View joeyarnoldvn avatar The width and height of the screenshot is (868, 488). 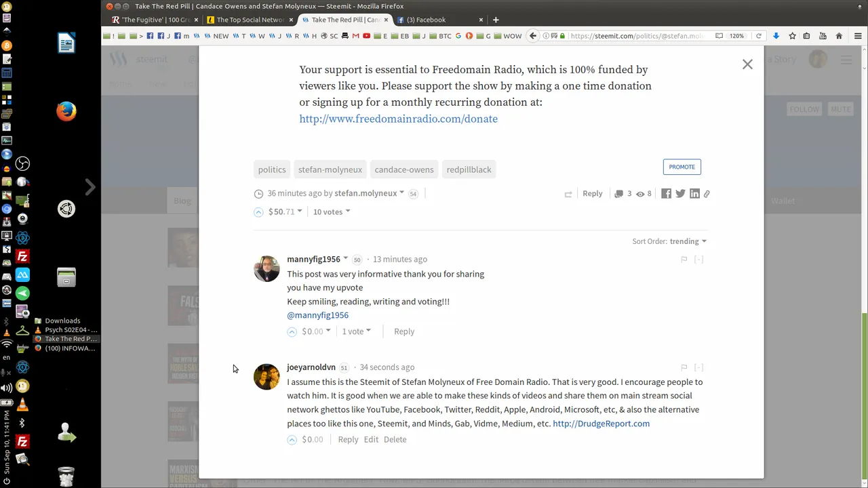point(267,377)
